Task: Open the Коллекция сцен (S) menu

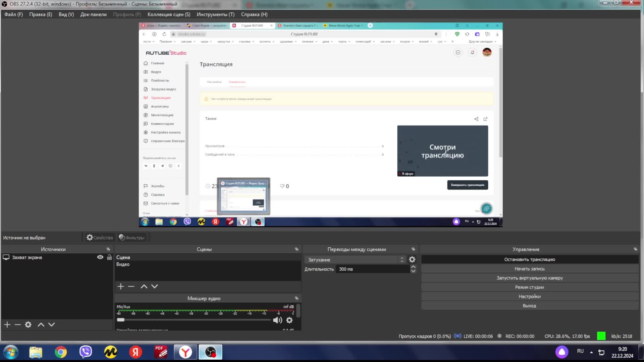Action: click(x=169, y=14)
